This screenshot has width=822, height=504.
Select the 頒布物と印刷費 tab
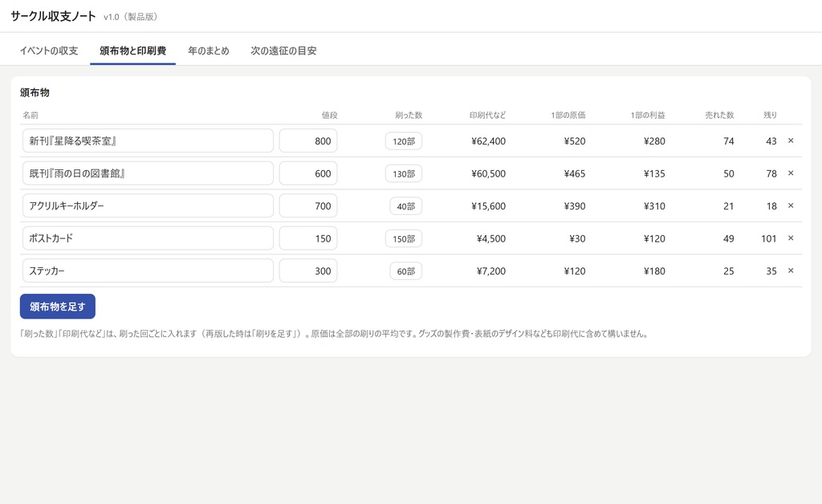[x=132, y=51]
